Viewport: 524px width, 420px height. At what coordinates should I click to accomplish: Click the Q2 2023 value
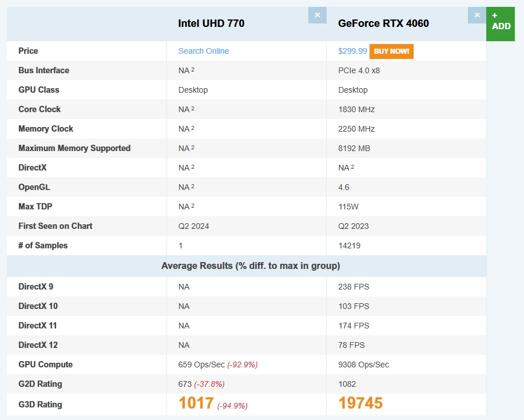(353, 226)
